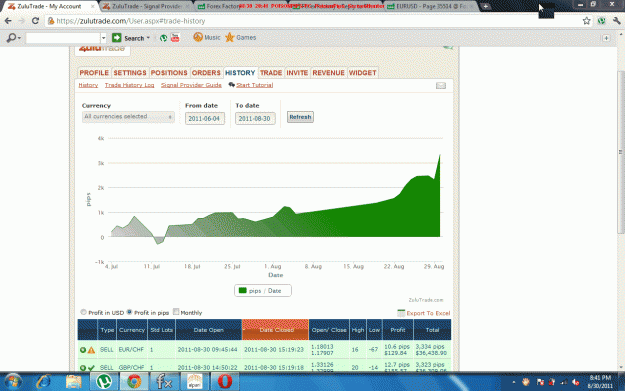This screenshot has width=625, height=391.
Task: Open Trade History Log link
Action: 130,85
